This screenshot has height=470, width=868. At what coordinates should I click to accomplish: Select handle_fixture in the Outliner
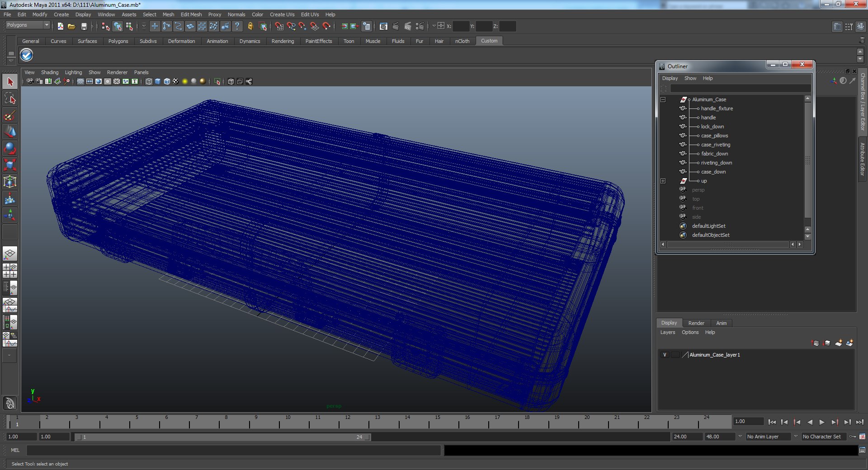coord(717,108)
